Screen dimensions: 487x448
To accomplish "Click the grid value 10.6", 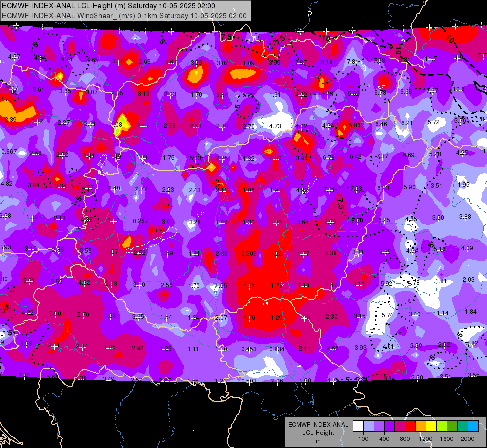I will tap(459, 89).
